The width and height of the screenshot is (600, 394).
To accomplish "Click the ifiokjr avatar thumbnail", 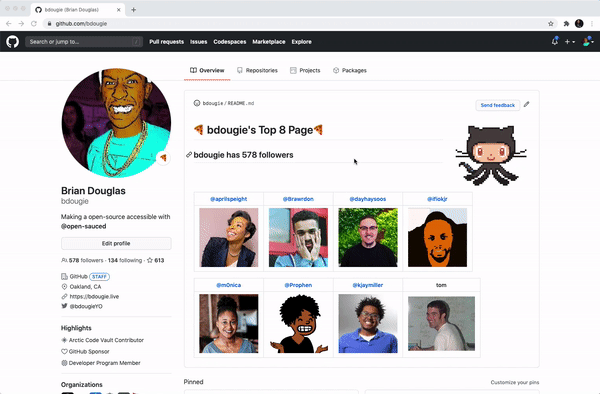I will (437, 237).
